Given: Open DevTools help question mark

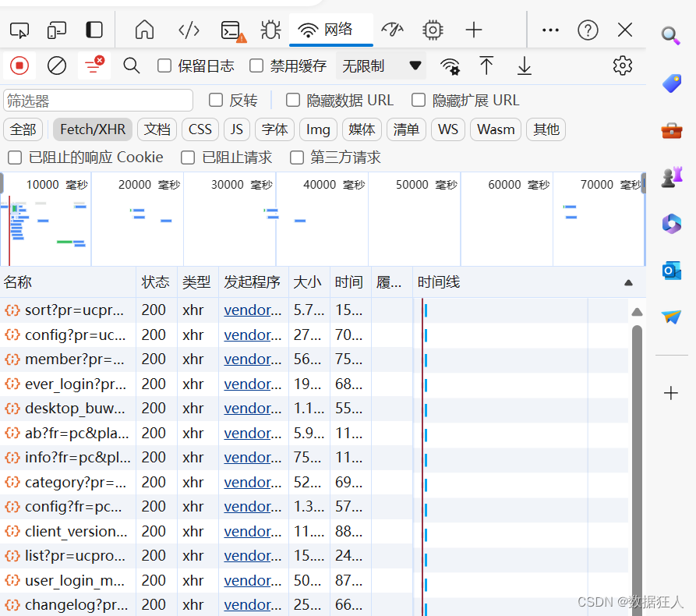Looking at the screenshot, I should (x=588, y=30).
